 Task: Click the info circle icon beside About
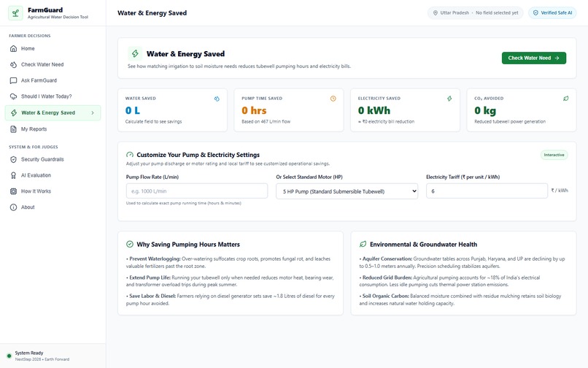(x=14, y=207)
